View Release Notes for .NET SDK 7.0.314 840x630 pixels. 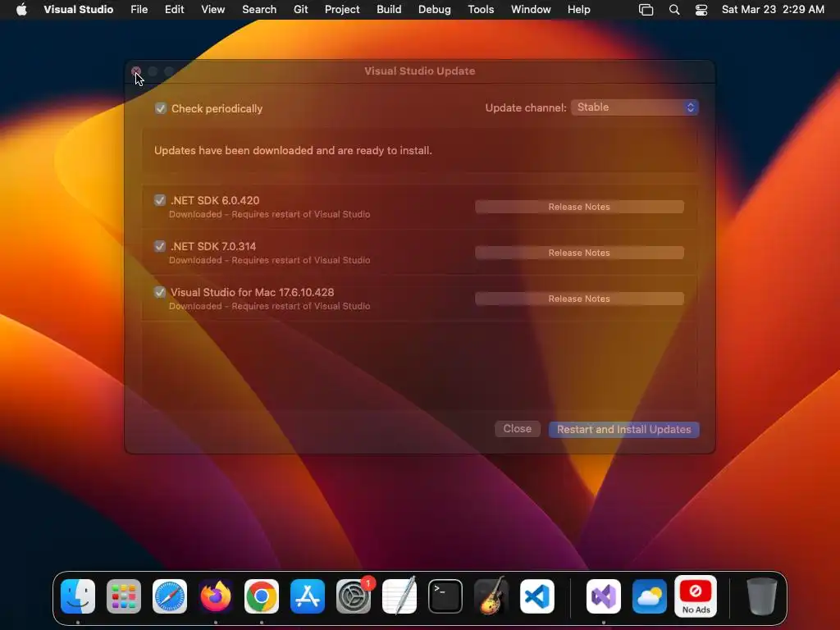pos(579,253)
